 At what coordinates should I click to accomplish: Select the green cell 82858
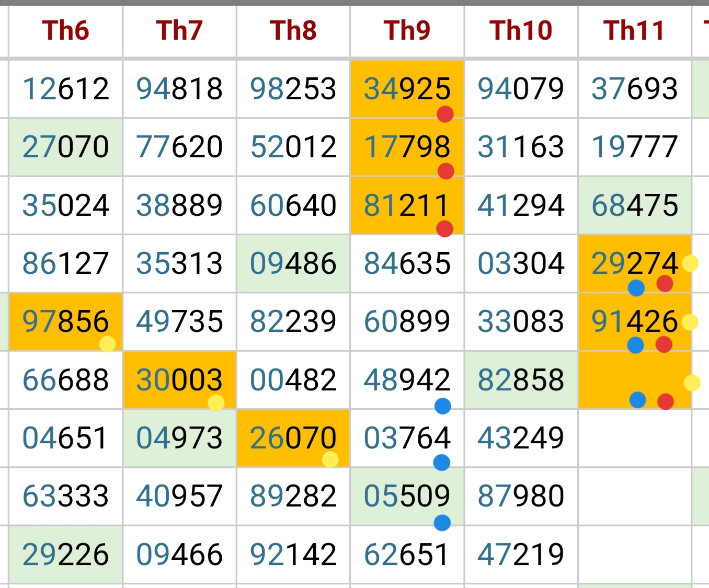[x=521, y=380]
